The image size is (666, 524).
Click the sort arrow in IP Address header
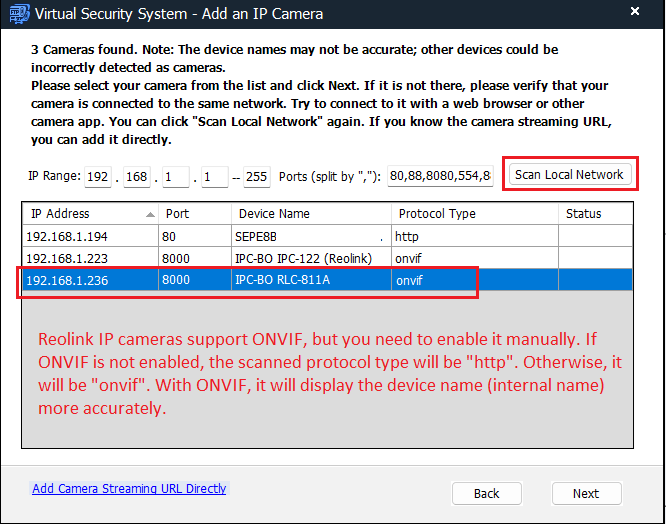point(150,214)
